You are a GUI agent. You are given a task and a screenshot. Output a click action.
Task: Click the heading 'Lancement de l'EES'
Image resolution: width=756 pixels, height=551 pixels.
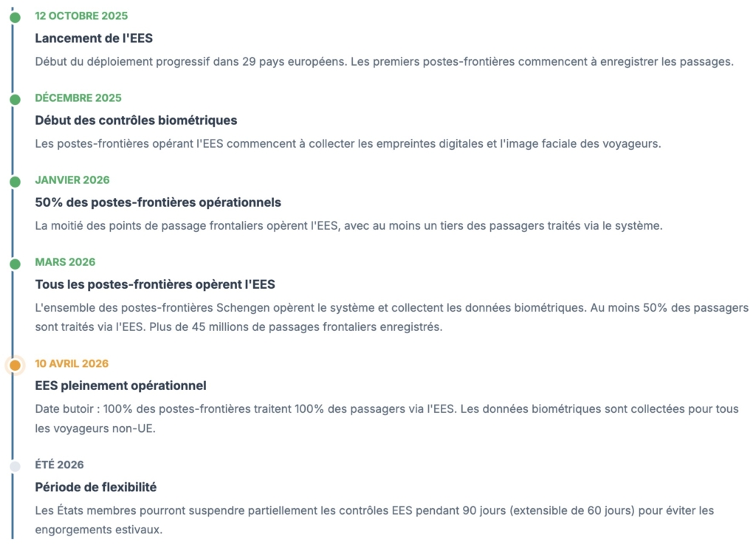click(94, 38)
